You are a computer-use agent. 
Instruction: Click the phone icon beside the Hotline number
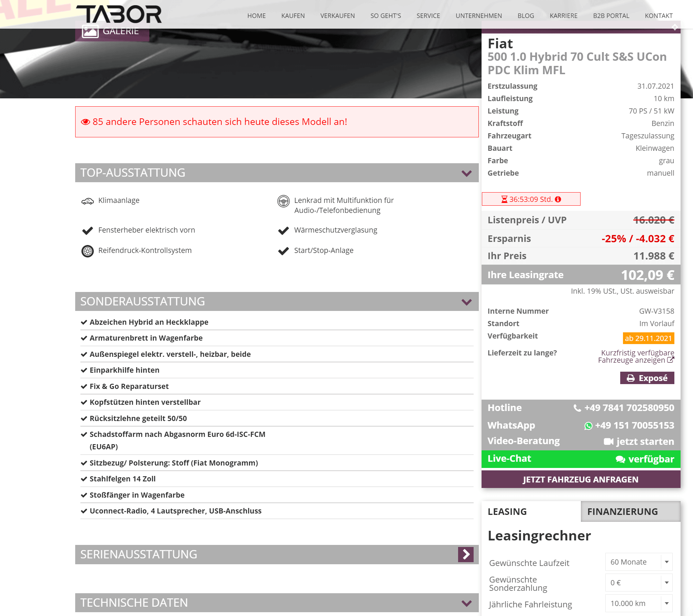point(577,408)
